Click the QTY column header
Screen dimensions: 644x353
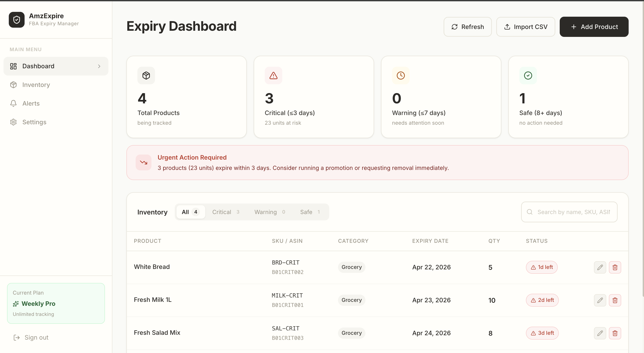click(494, 241)
